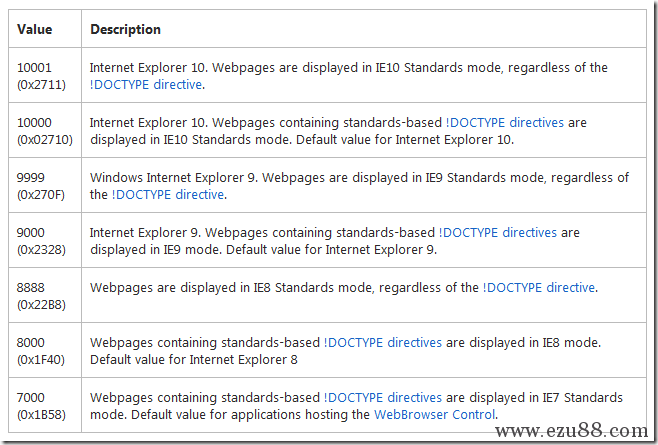Select the 8000 (0x1F40) value cell
Viewport: 658px width, 445px height.
[x=45, y=350]
